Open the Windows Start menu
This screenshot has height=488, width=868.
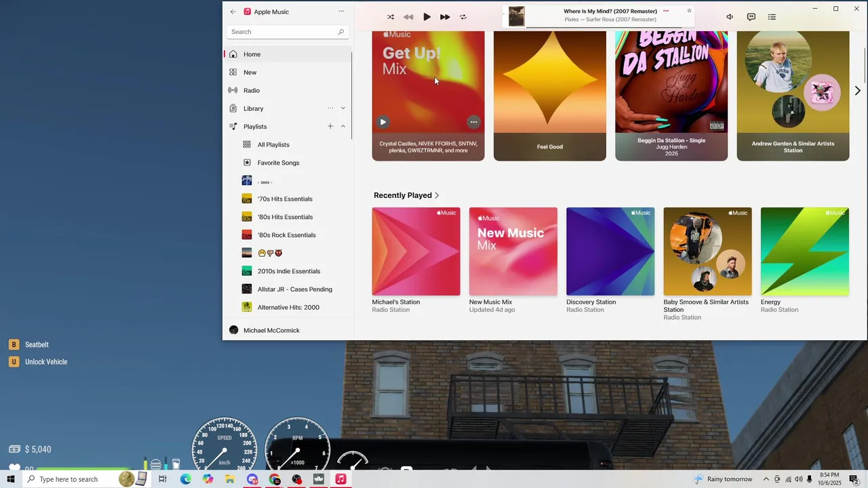11,479
